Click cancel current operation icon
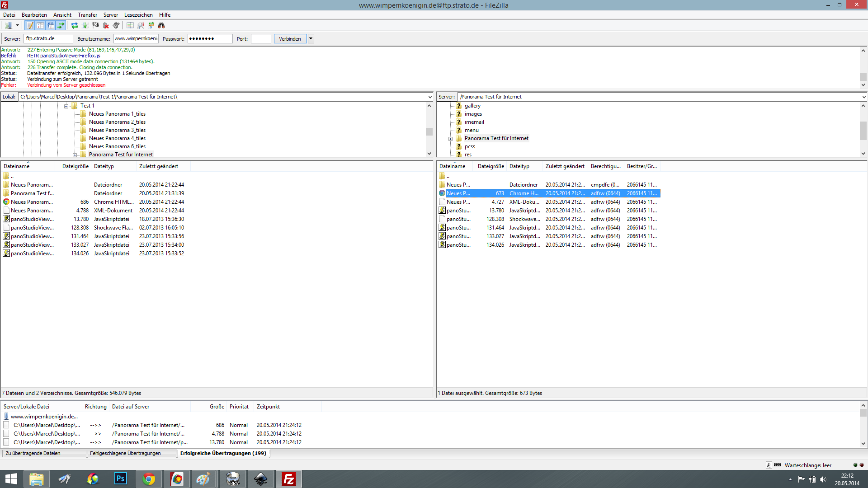The width and height of the screenshot is (868, 488). coord(95,26)
